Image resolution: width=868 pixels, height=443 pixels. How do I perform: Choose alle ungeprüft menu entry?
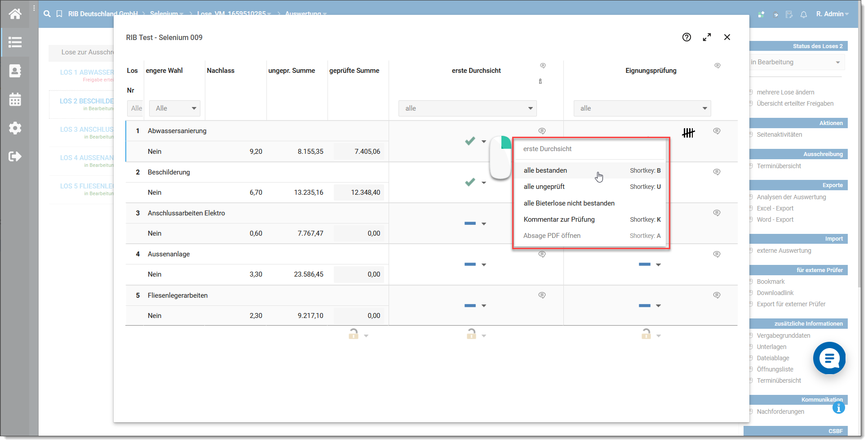tap(591, 187)
